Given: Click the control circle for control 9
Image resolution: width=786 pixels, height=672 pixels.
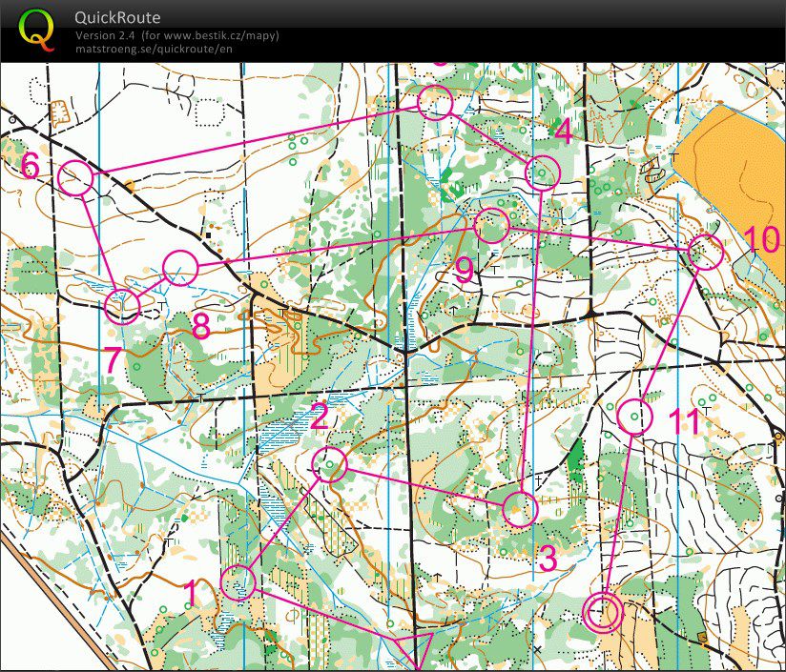Looking at the screenshot, I should coord(492,226).
